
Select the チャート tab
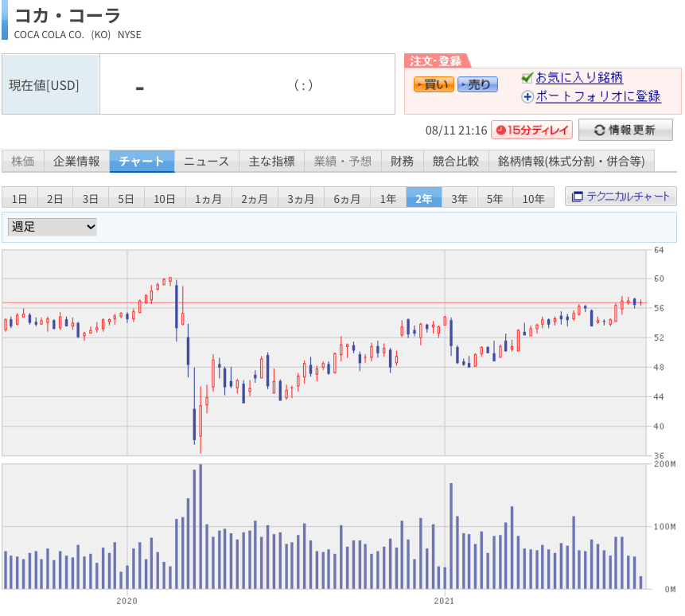coord(142,162)
